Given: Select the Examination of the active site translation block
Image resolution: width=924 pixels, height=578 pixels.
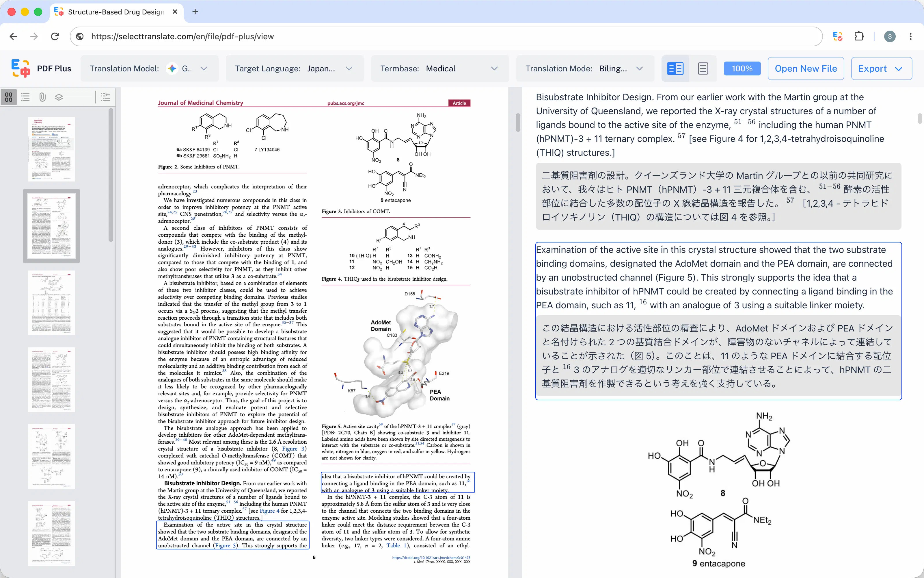Looking at the screenshot, I should [x=718, y=321].
